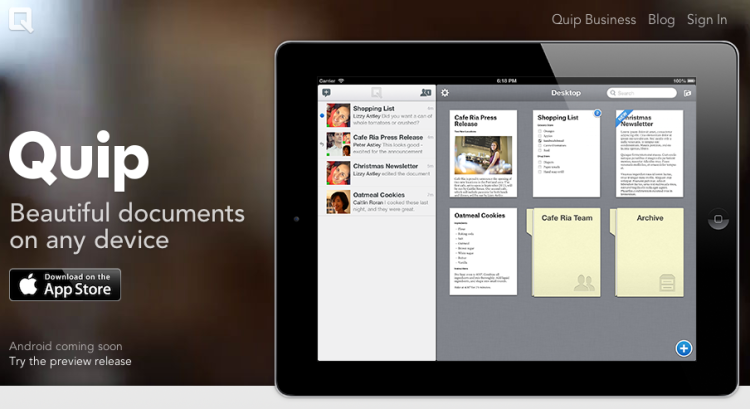This screenshot has width=750, height=409.
Task: Click the magnifier icon inside the Search field
Action: [613, 93]
